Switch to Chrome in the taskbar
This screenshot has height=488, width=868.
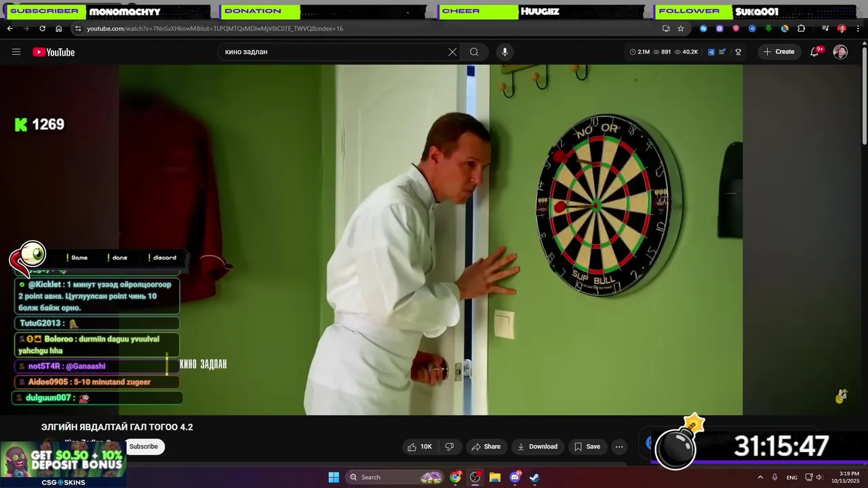coord(456,477)
